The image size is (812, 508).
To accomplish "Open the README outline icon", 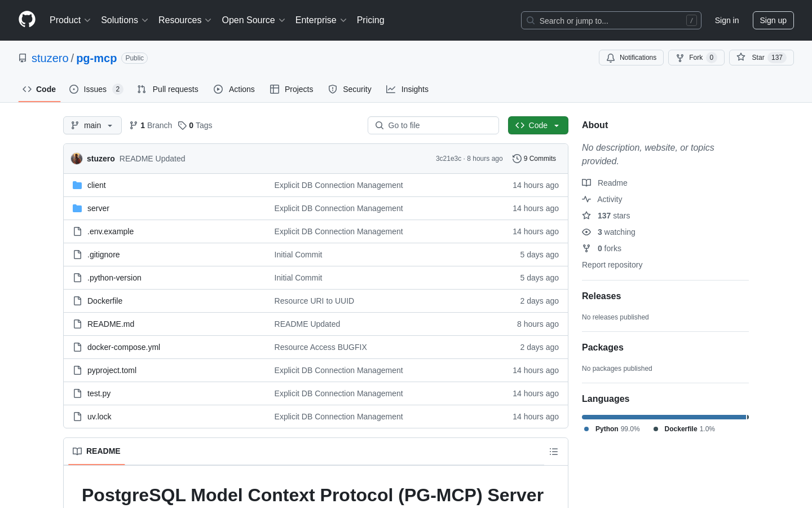I will pyautogui.click(x=553, y=452).
